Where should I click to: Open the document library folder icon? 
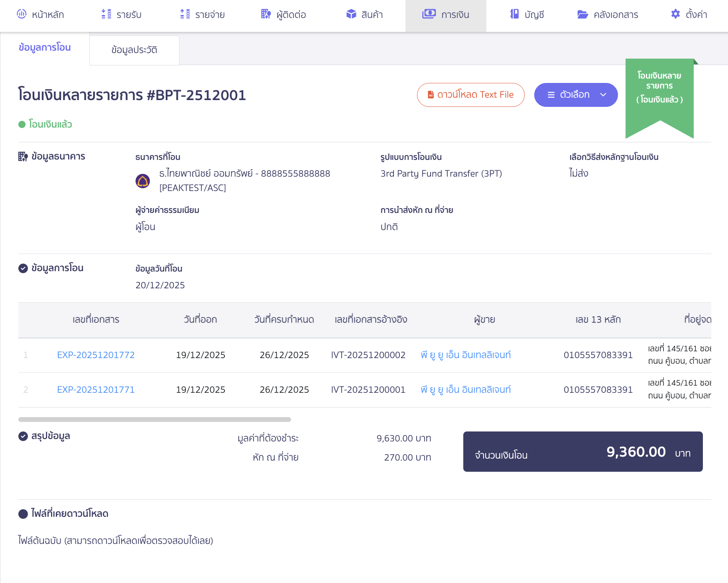click(582, 14)
